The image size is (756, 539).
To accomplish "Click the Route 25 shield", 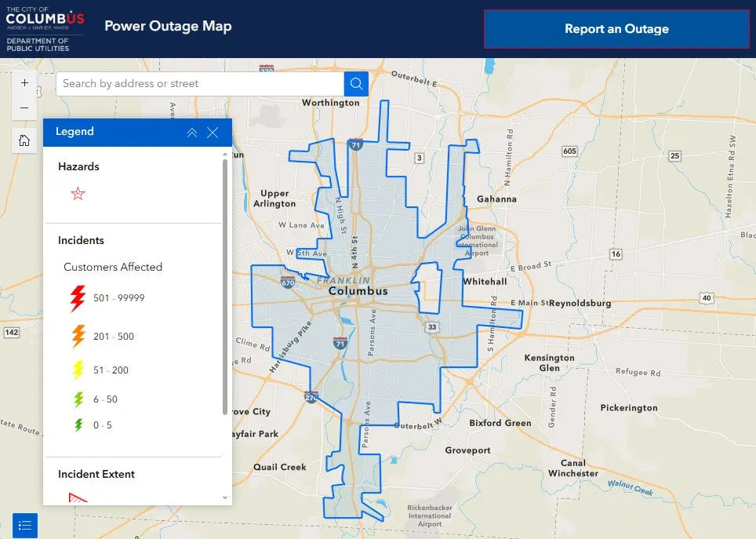I will pyautogui.click(x=674, y=155).
